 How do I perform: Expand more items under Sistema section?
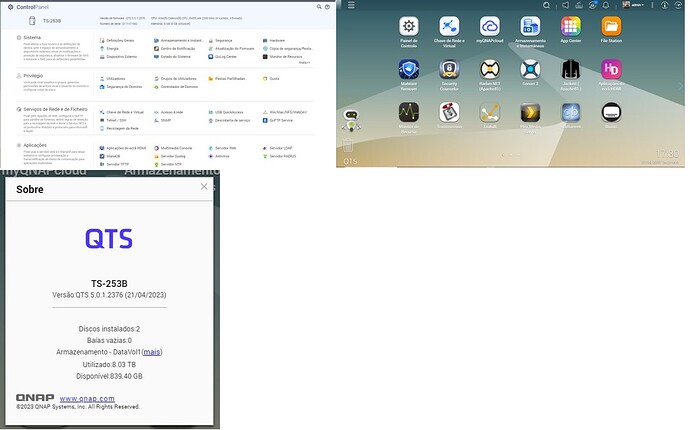[305, 63]
